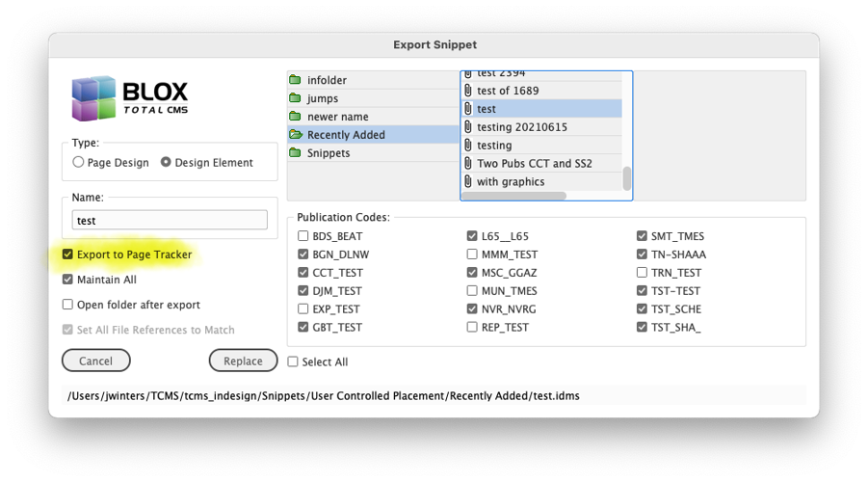Open the infolder folder row
868x482 pixels.
(x=373, y=80)
